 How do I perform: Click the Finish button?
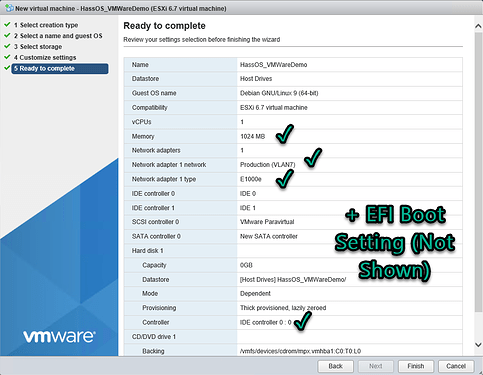(416, 366)
